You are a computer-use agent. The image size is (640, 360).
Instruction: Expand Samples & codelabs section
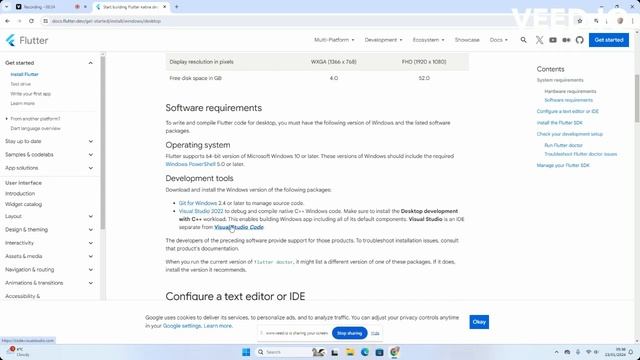(x=91, y=155)
